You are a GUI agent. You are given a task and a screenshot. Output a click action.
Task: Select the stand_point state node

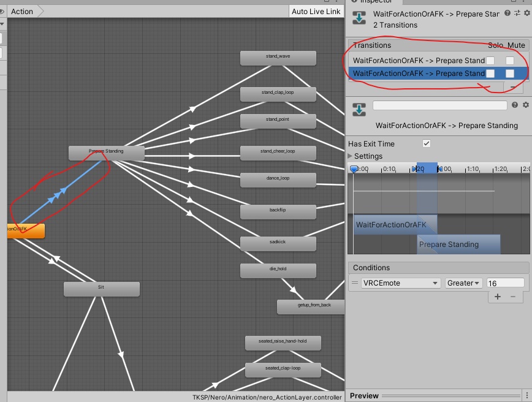coord(278,121)
